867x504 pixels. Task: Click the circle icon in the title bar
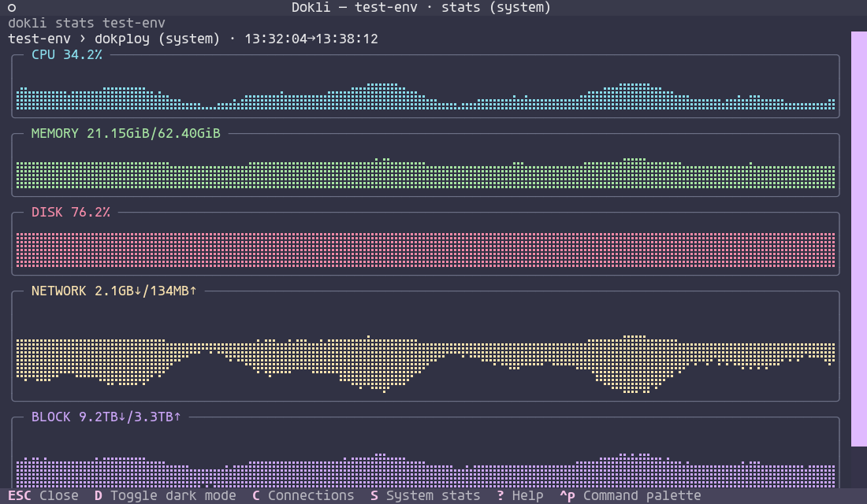[x=12, y=8]
